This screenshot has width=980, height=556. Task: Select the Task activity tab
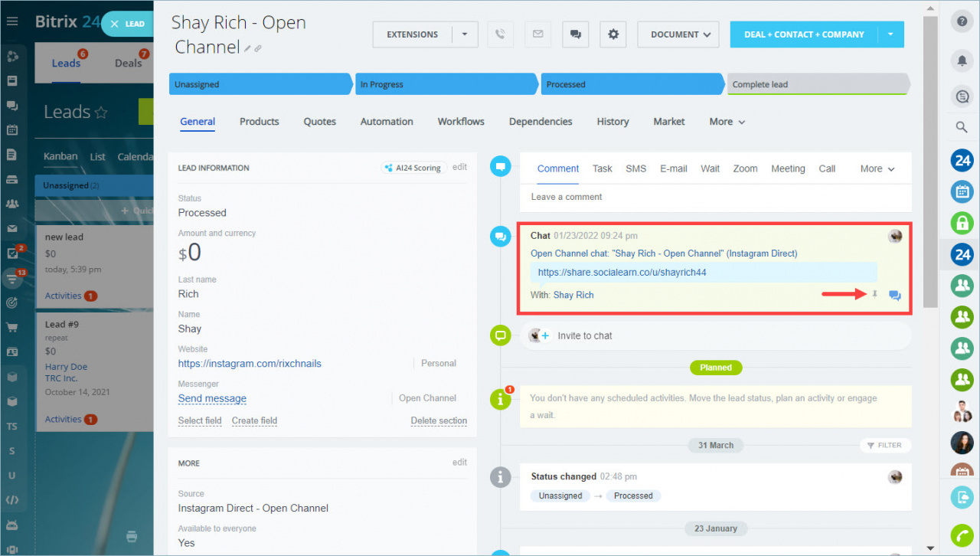point(603,168)
